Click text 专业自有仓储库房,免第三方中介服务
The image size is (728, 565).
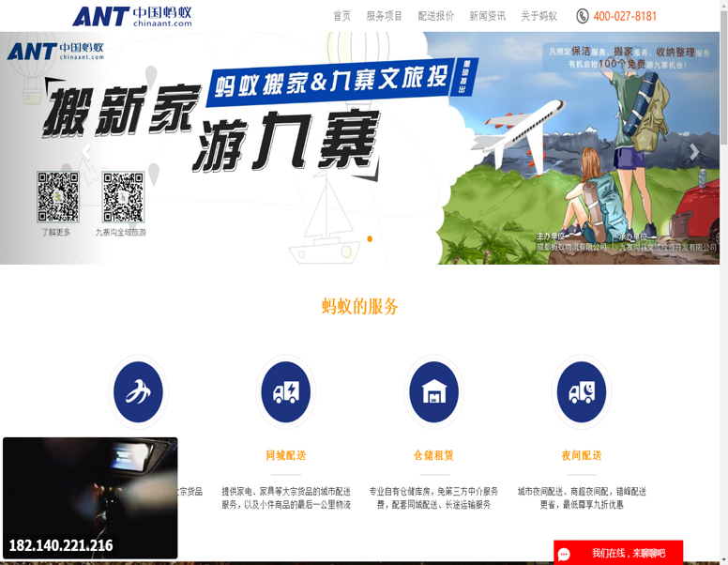point(433,491)
